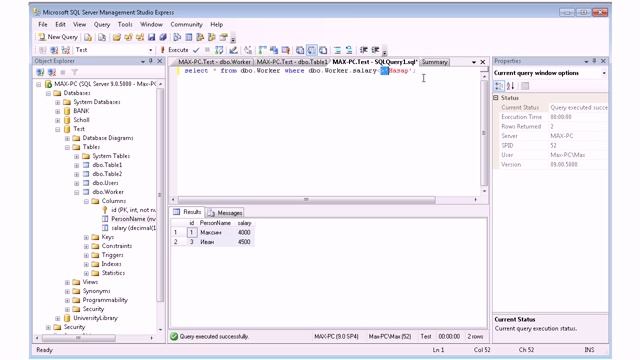Click the Open File folder icon
Screen dimensions: 640x360
point(117,38)
